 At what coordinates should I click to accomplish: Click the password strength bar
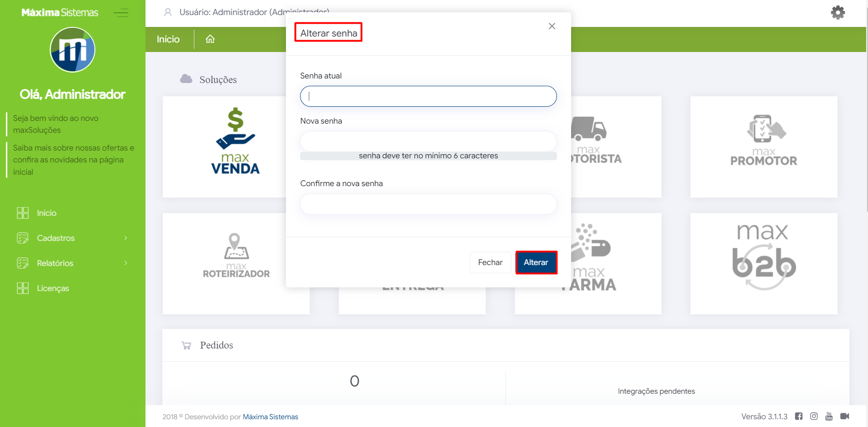(x=428, y=156)
